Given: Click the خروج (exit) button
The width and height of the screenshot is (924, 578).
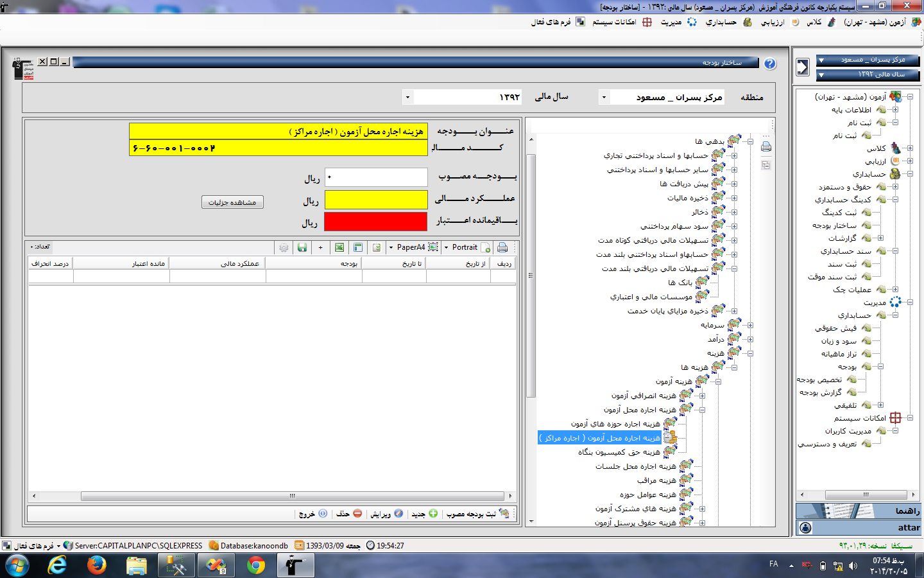Looking at the screenshot, I should (x=313, y=514).
